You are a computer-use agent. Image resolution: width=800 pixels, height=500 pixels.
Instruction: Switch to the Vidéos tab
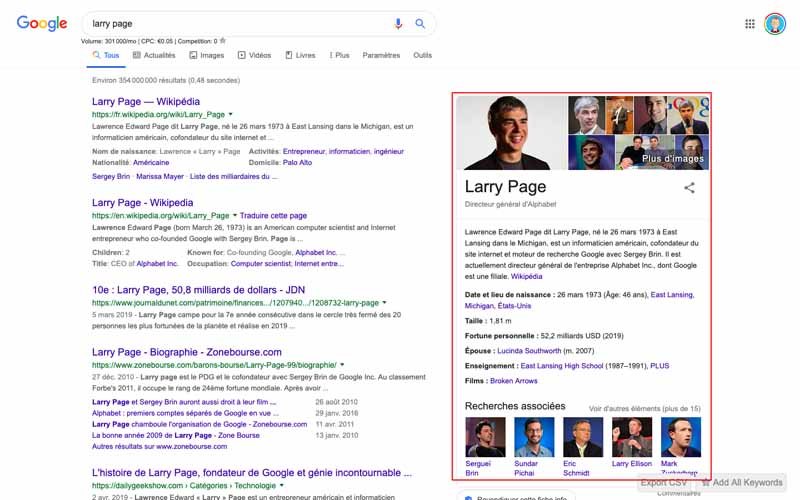click(x=255, y=55)
